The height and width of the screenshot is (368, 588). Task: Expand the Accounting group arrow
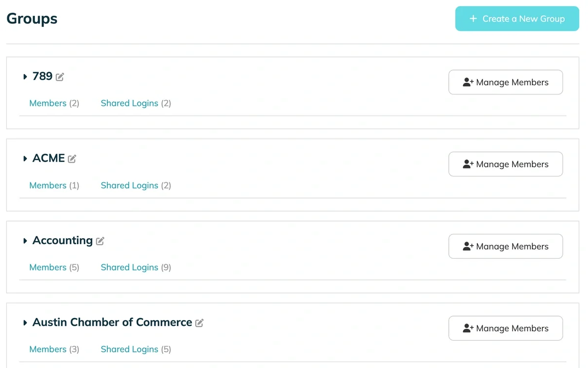(25, 241)
